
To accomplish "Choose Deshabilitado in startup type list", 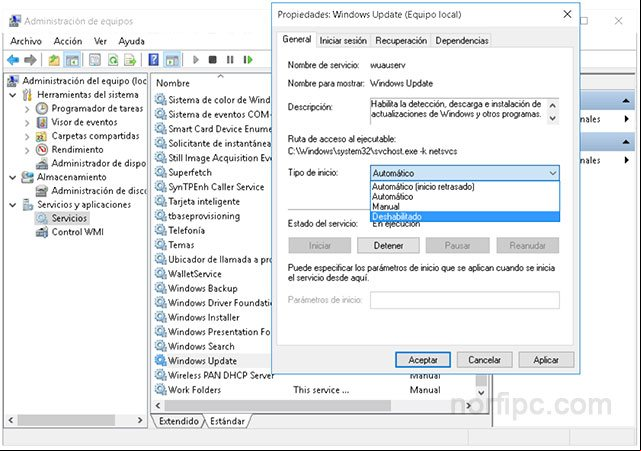I will click(464, 216).
